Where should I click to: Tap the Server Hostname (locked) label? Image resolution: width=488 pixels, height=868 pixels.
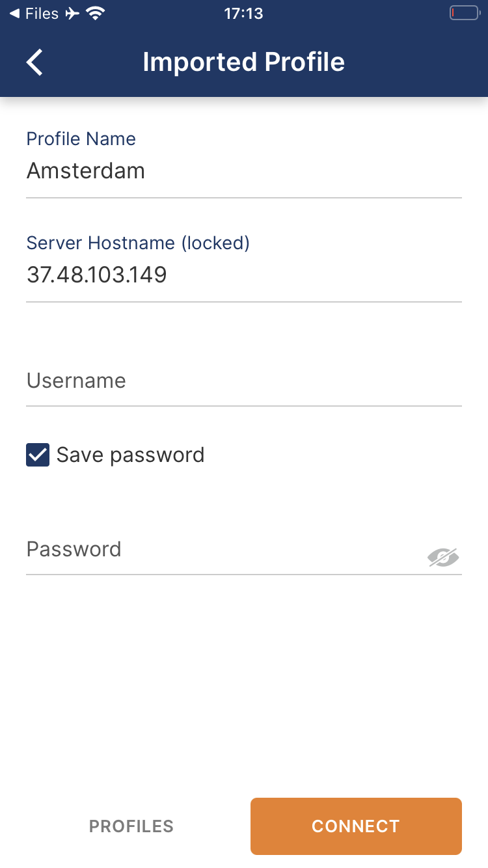[138, 243]
